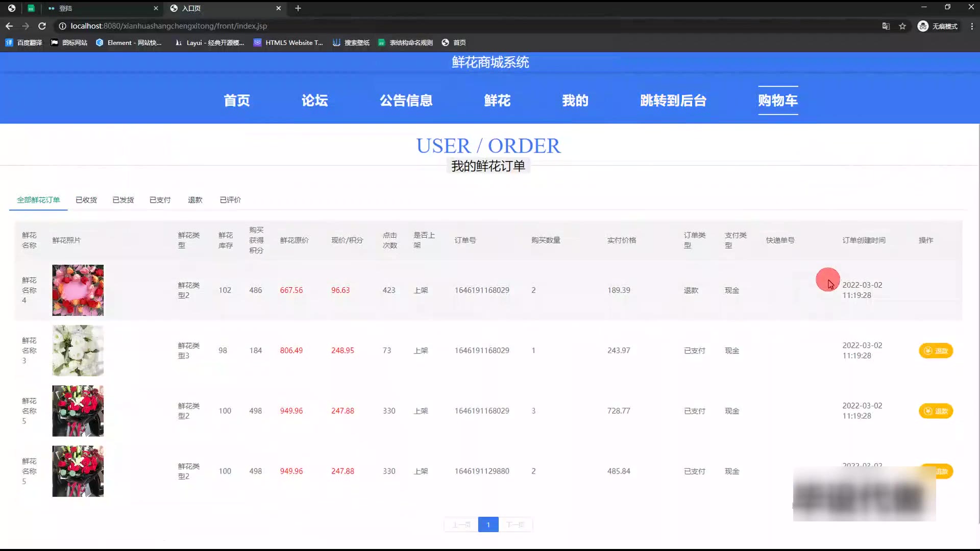This screenshot has width=980, height=551.
Task: Close the 入口页 browser tab
Action: click(x=278, y=8)
